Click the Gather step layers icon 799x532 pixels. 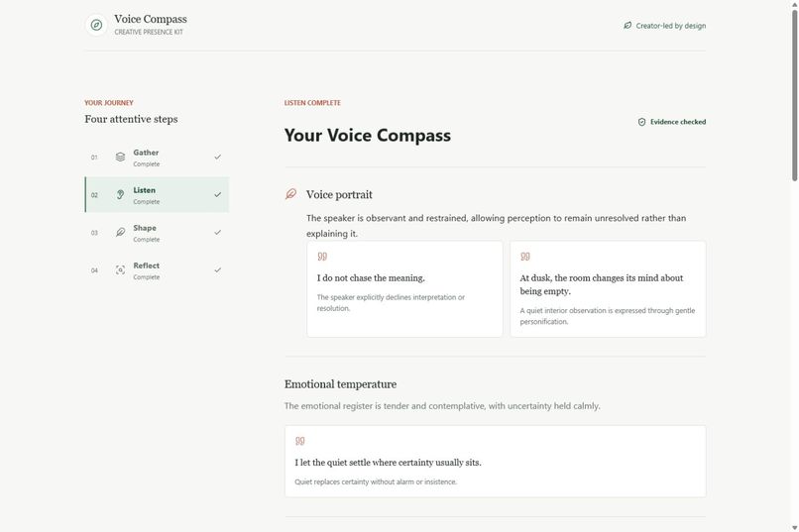click(120, 157)
